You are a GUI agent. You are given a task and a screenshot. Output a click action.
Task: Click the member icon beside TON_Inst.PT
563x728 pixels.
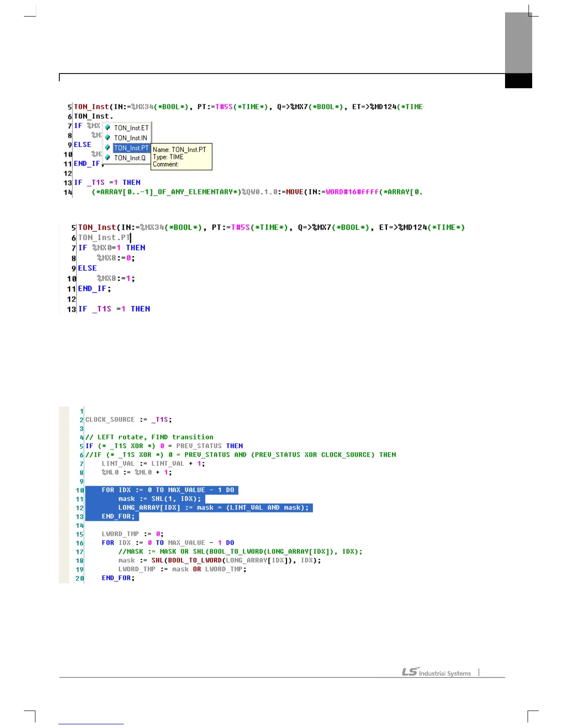(x=108, y=148)
